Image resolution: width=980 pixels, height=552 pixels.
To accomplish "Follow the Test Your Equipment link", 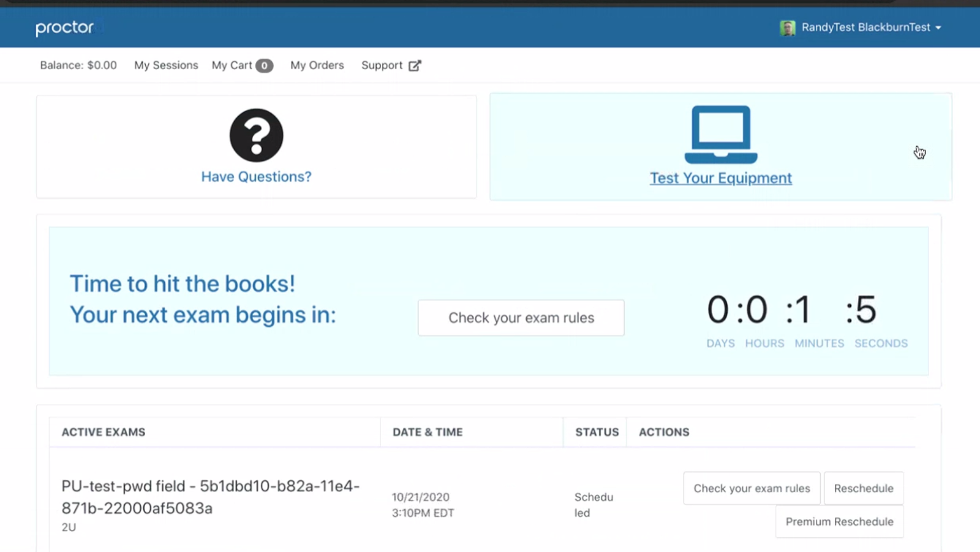I will click(720, 178).
